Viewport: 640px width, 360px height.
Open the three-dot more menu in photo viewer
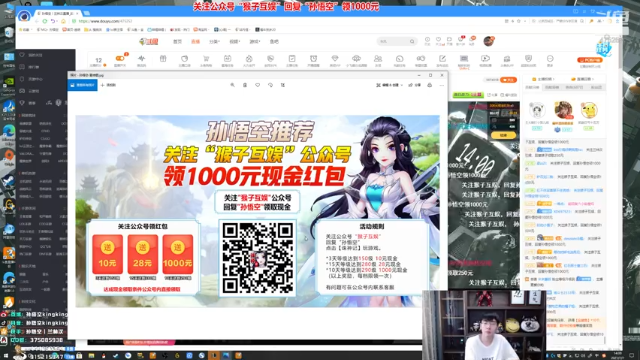click(x=442, y=85)
